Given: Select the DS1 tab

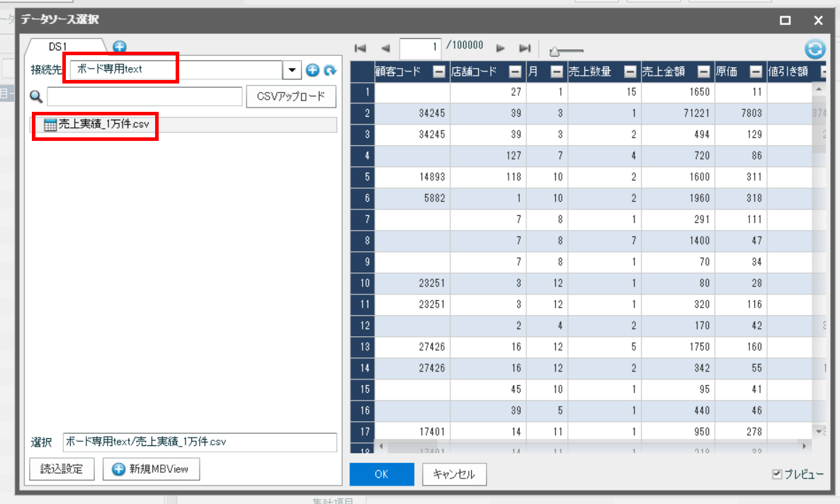Looking at the screenshot, I should tap(58, 47).
